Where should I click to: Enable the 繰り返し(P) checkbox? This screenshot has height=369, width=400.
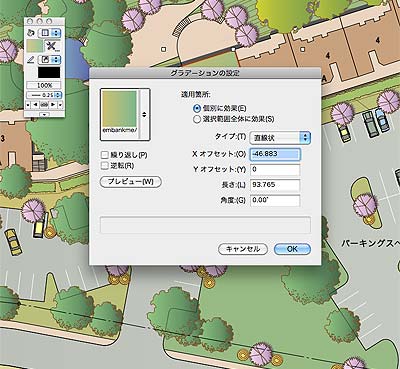pos(105,155)
